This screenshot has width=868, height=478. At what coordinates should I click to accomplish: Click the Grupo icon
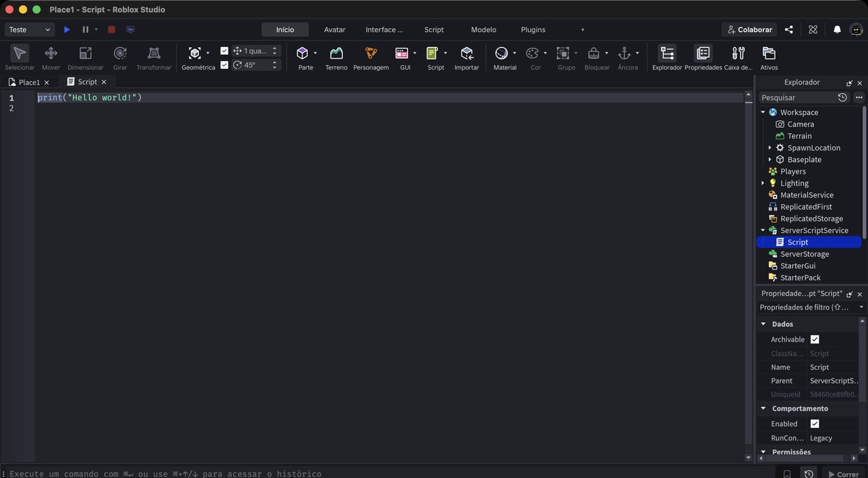563,54
